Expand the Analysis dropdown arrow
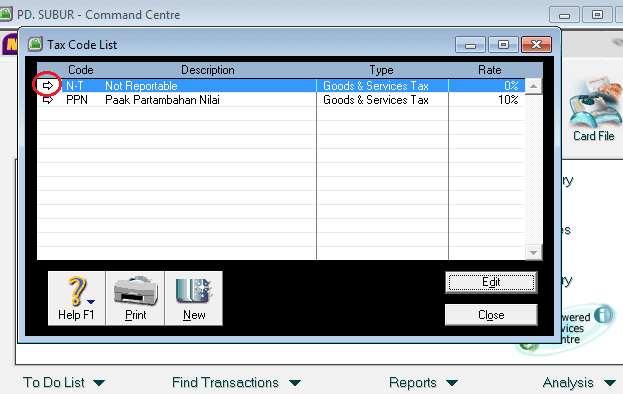The height and width of the screenshot is (394, 623). tap(610, 383)
